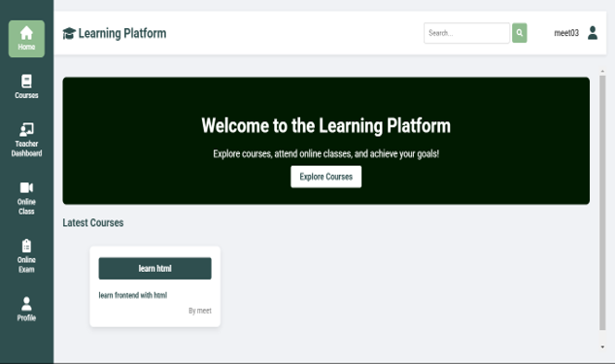Click the 'Welcome to the Learning Platform' heading
The height and width of the screenshot is (364, 615).
coord(325,126)
